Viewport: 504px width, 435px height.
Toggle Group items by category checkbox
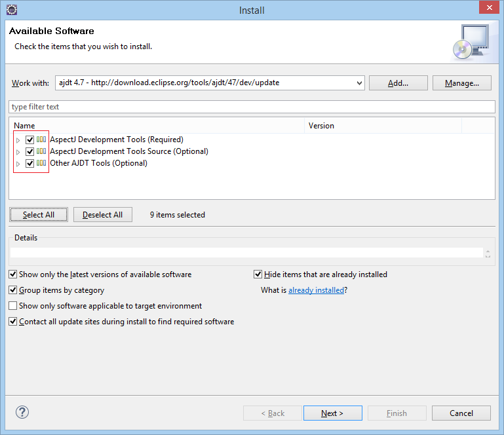point(13,290)
